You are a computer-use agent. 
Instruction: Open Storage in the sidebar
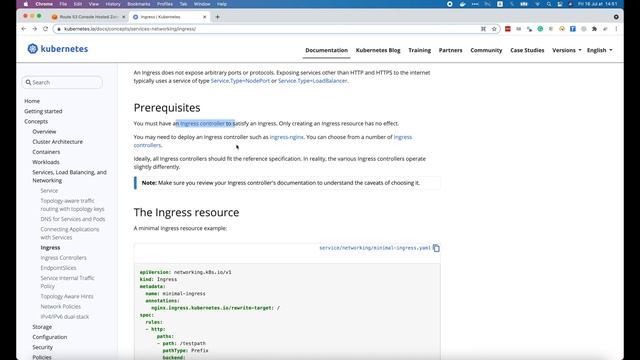click(42, 327)
